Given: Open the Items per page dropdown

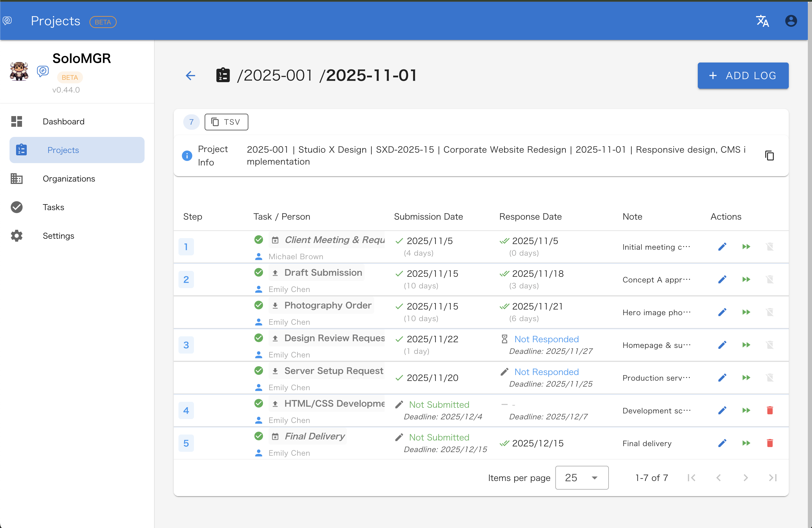Looking at the screenshot, I should click(582, 478).
